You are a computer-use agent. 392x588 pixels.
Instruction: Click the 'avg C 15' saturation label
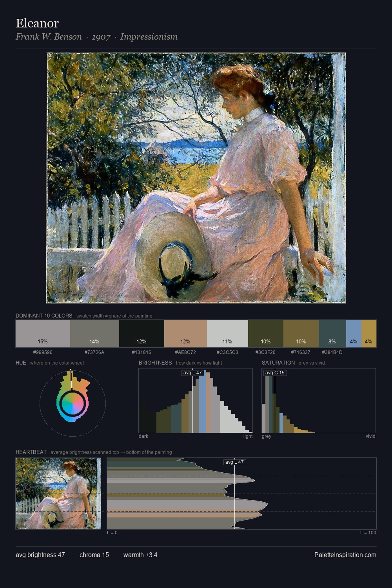[275, 373]
